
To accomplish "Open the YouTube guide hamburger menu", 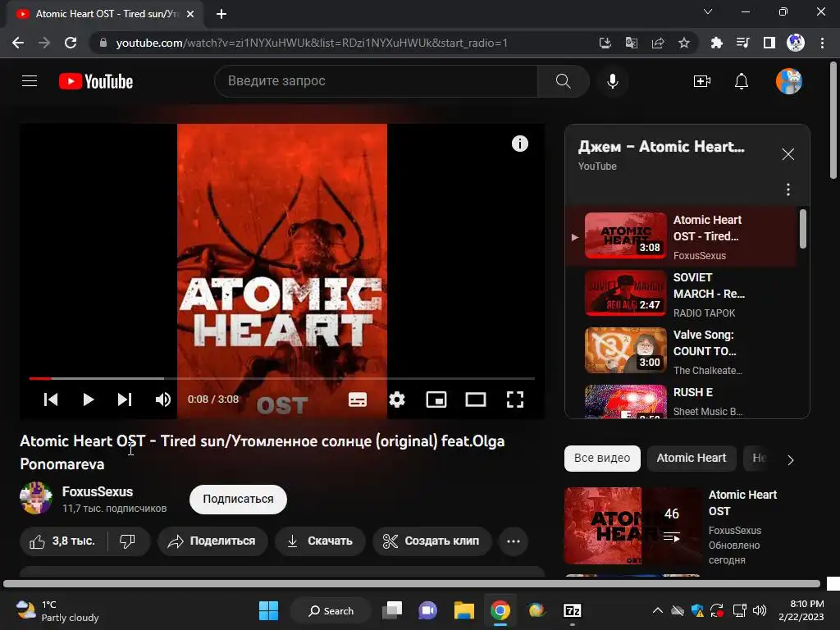I will (x=30, y=81).
